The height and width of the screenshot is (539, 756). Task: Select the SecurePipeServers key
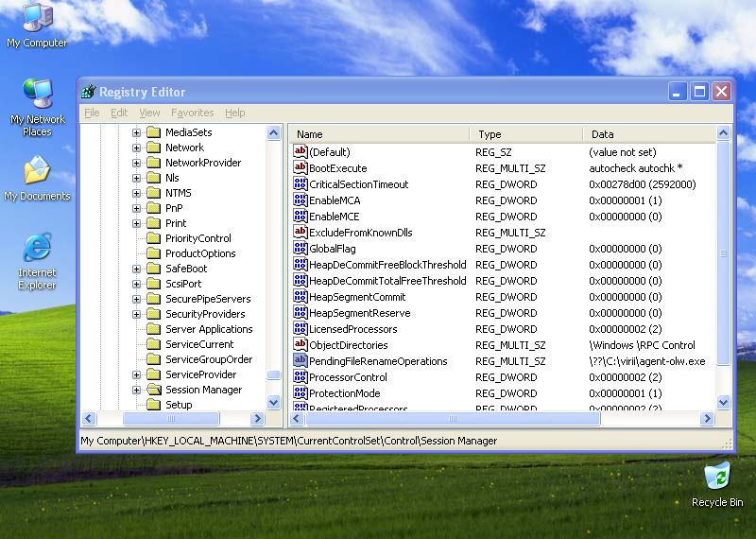coord(208,299)
